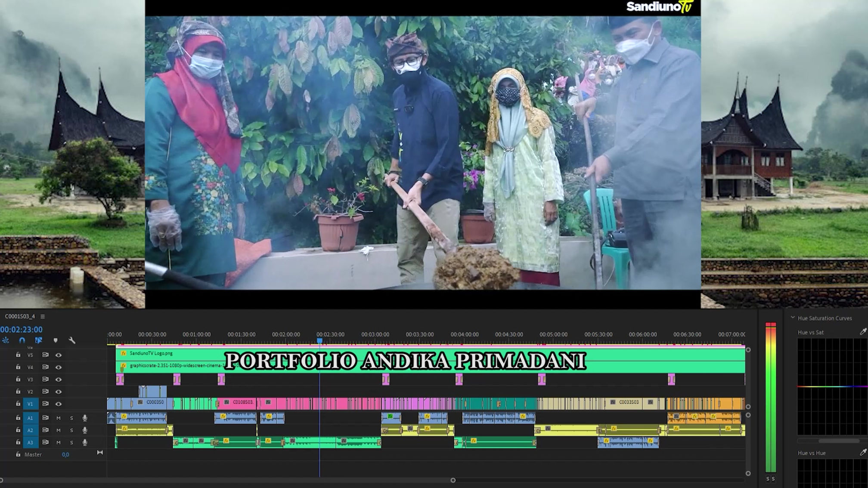Mute audio track A2
Screen dimensions: 868x488
(59, 430)
